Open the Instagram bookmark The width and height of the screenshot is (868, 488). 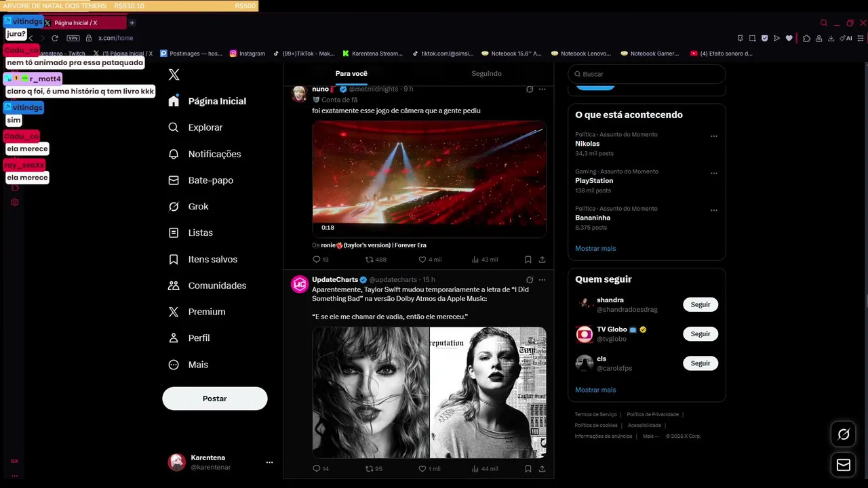(x=248, y=54)
